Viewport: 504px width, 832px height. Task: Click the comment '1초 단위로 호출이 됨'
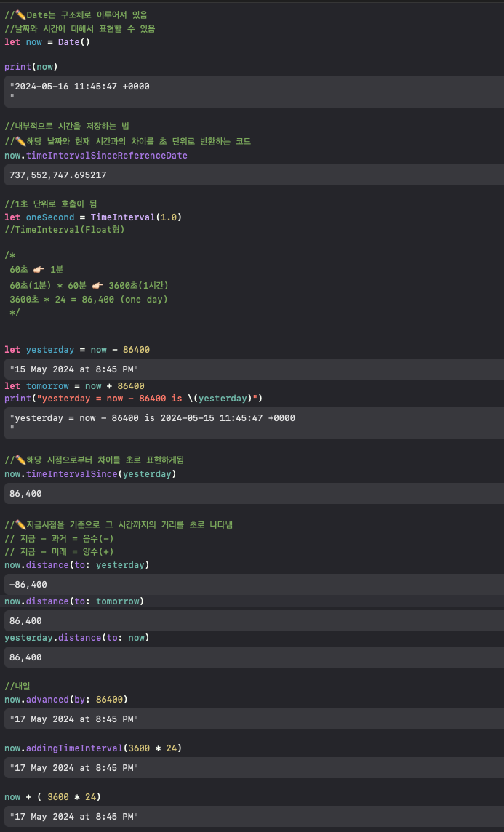[x=50, y=204]
